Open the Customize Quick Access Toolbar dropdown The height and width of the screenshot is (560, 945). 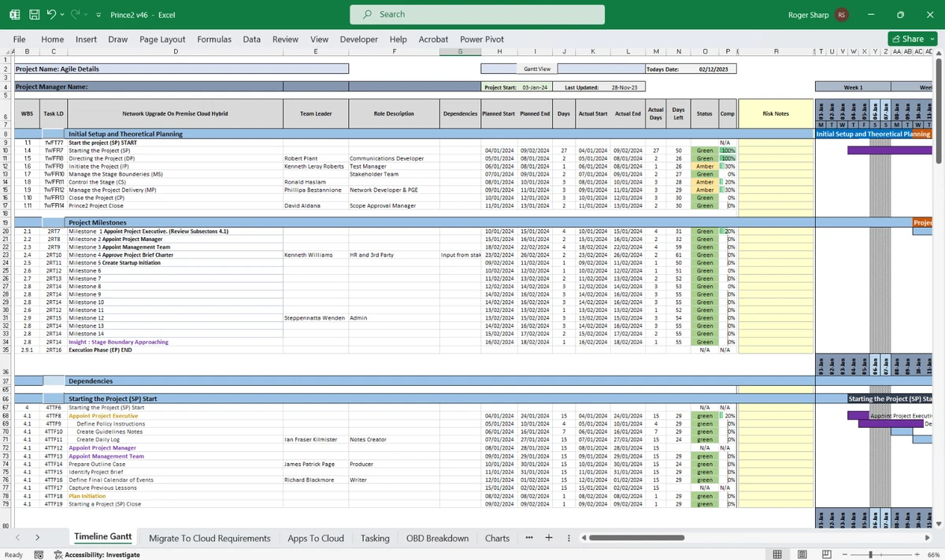98,14
